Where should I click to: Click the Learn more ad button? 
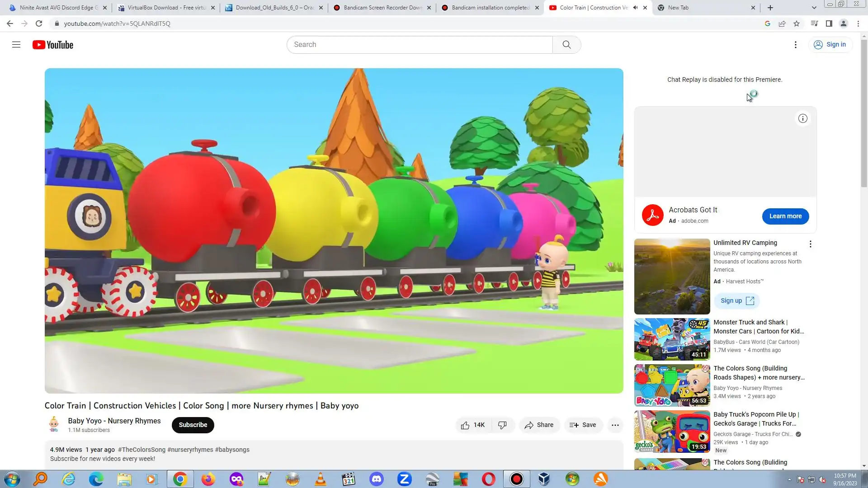click(x=785, y=216)
